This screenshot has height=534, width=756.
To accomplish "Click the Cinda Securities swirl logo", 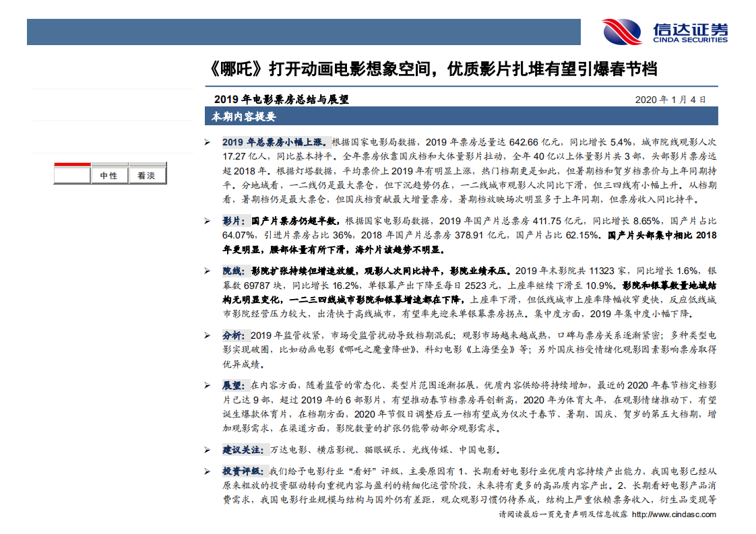I will pyautogui.click(x=623, y=32).
